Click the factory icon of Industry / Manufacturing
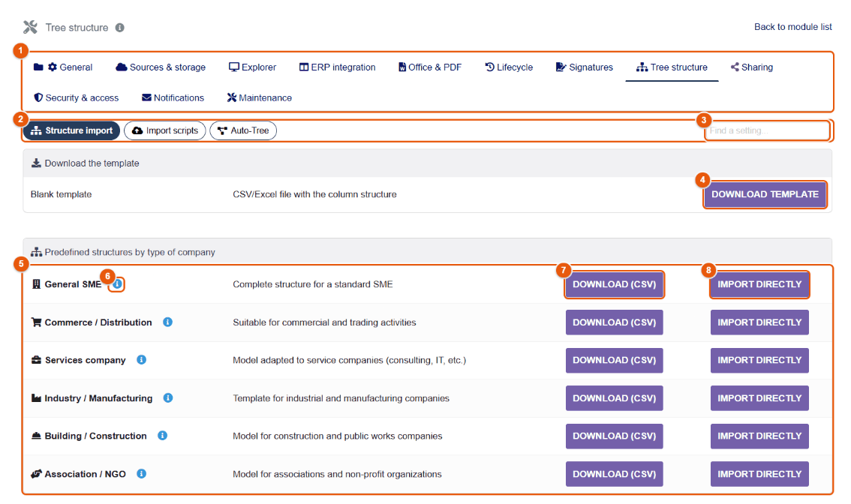This screenshot has width=851, height=504. tap(36, 398)
